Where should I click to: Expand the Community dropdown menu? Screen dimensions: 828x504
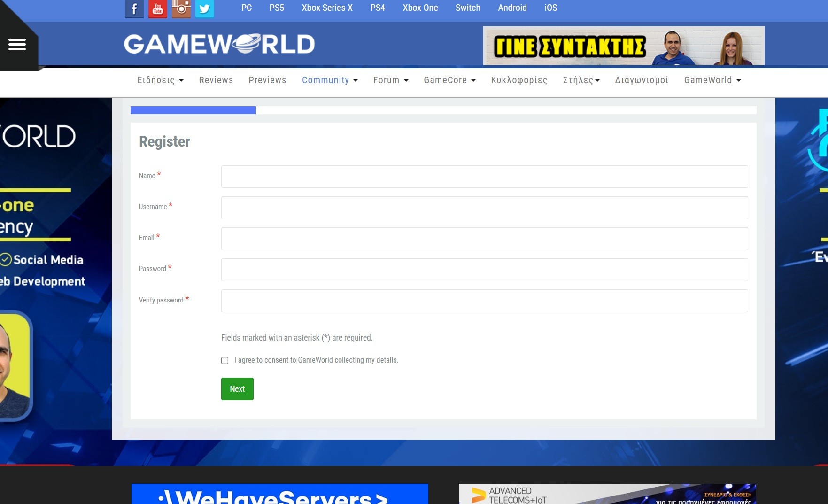[x=330, y=80]
